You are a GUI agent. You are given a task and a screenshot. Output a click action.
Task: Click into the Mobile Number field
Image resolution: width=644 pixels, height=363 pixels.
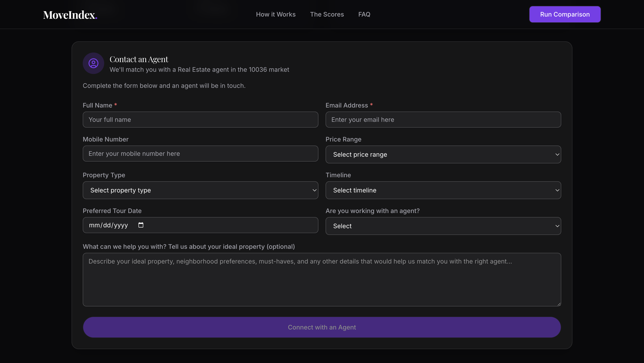200,153
